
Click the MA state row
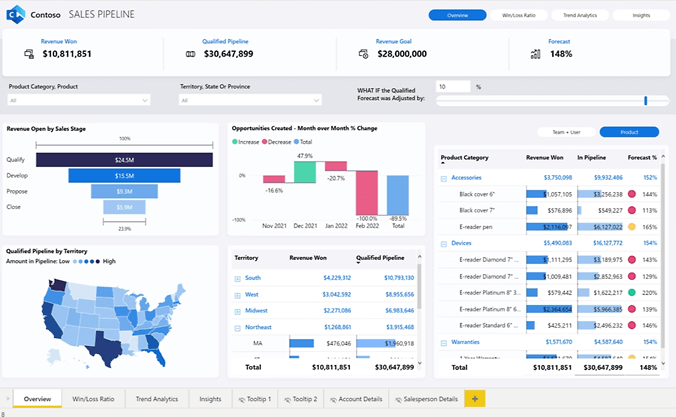tap(323, 343)
